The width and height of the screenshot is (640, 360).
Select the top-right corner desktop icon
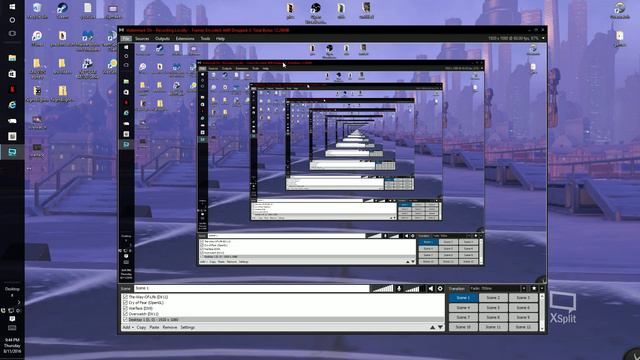coord(620,10)
